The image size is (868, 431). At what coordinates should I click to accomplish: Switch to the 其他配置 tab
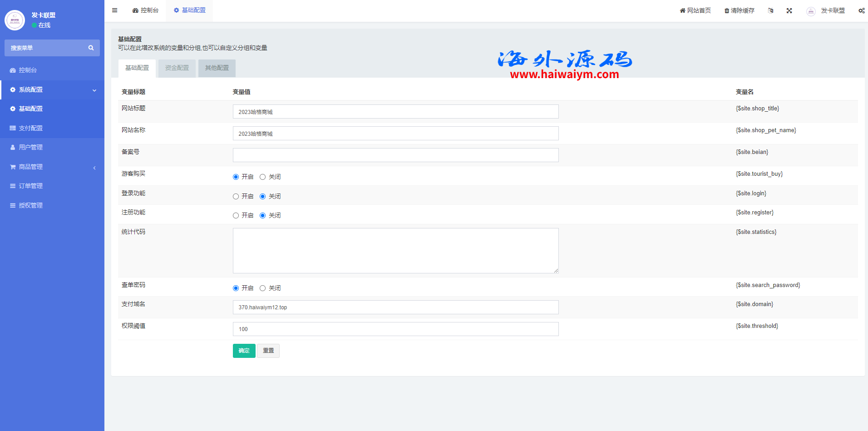click(217, 68)
